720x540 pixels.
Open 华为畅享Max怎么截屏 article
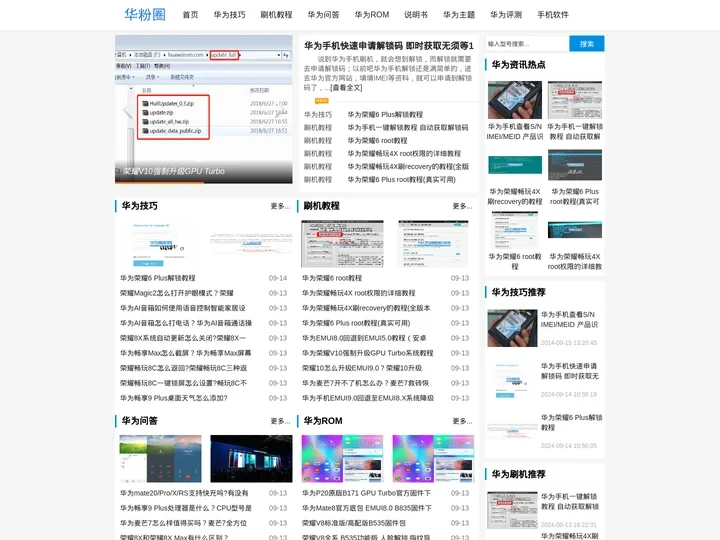pos(186,353)
